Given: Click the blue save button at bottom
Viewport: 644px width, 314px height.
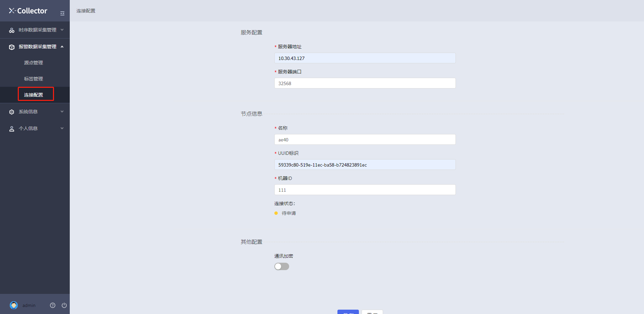Looking at the screenshot, I should pyautogui.click(x=348, y=312).
